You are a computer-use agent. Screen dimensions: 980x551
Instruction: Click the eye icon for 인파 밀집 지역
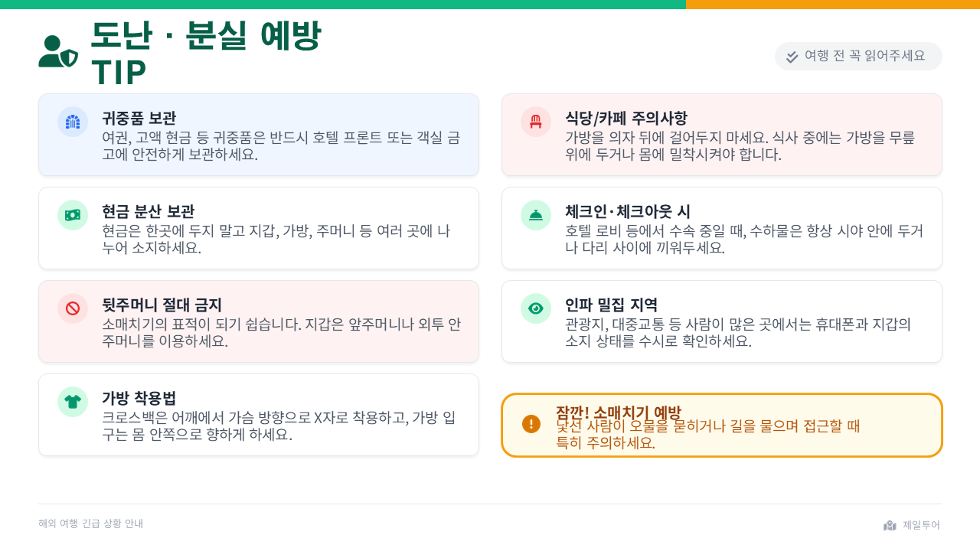point(536,308)
